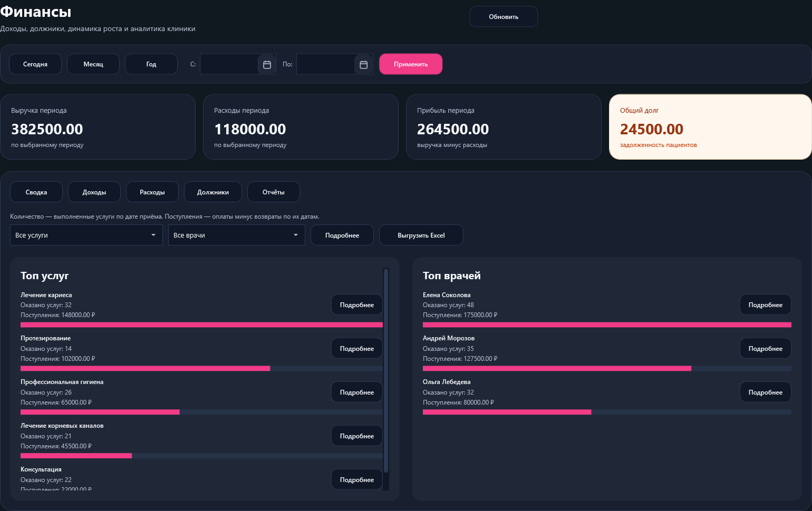This screenshot has width=812, height=511.
Task: Open details for 'Лечение кариеса' service
Action: tap(357, 305)
